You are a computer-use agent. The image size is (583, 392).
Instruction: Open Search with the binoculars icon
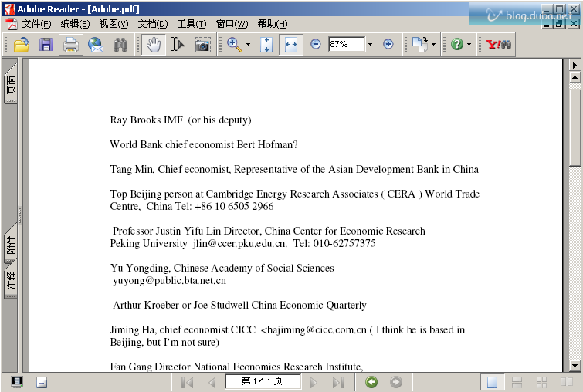[x=120, y=45]
